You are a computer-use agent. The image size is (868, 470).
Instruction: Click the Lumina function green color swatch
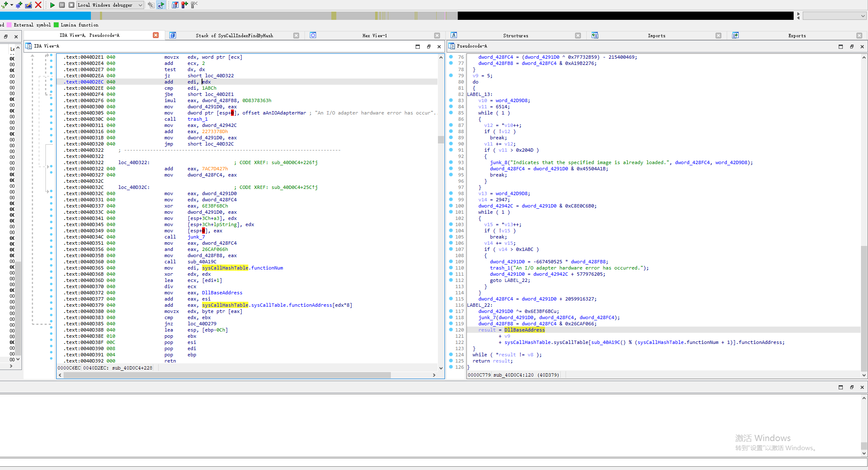pos(56,25)
